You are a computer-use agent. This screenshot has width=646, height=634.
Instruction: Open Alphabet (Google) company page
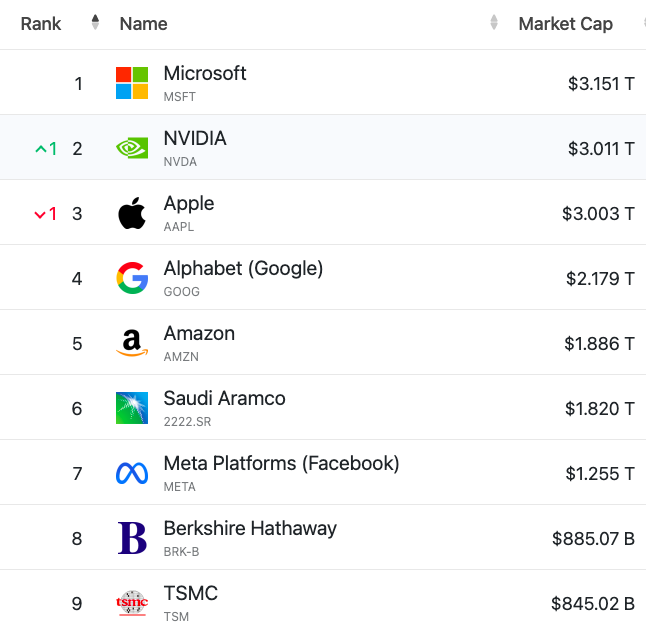click(243, 269)
